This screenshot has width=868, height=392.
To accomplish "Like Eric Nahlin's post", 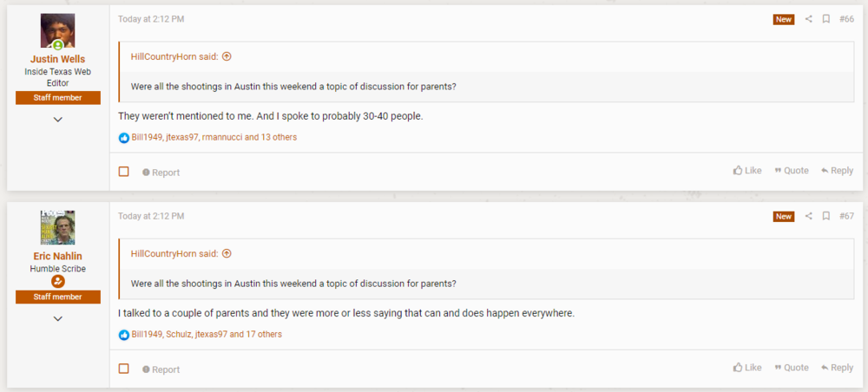I will (747, 368).
